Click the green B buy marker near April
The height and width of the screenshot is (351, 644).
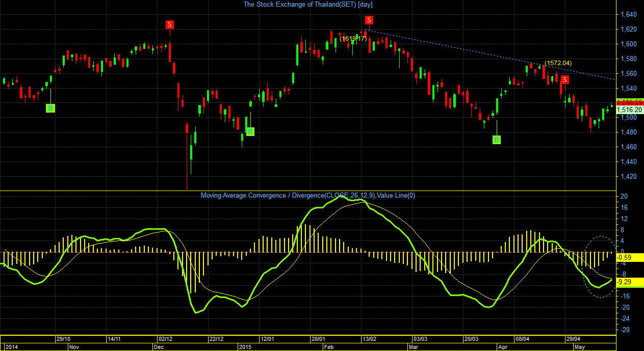pyautogui.click(x=497, y=140)
